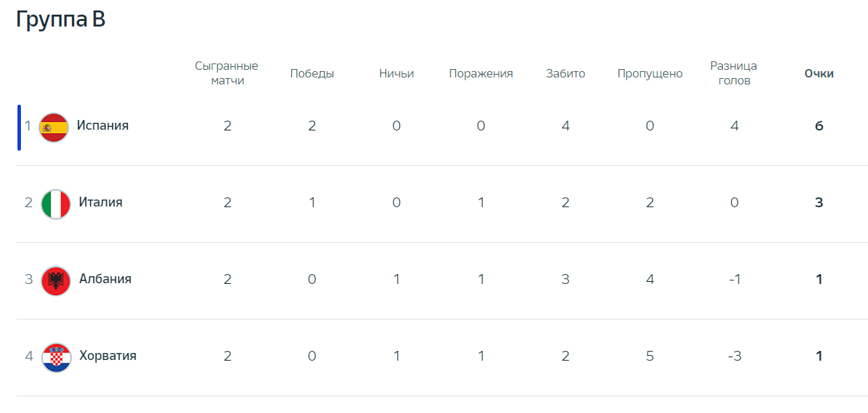This screenshot has width=868, height=413.
Task: Click the Группа B heading
Action: [61, 20]
